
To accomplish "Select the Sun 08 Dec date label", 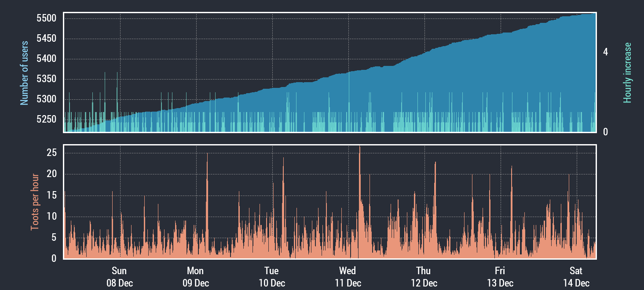I will [x=119, y=277].
